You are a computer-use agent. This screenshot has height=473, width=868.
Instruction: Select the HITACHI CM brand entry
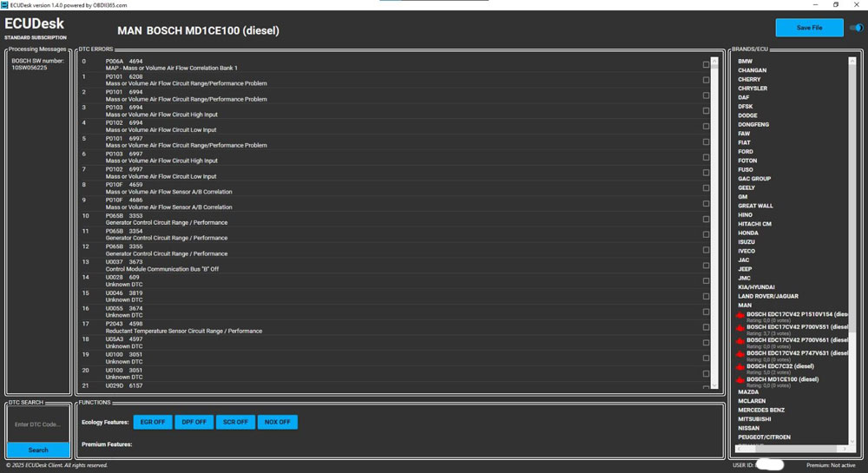coord(754,224)
